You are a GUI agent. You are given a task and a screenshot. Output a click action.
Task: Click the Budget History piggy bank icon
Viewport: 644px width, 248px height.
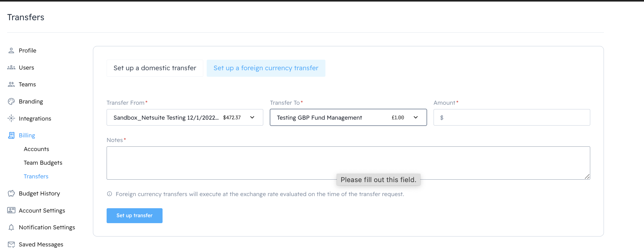(x=11, y=193)
